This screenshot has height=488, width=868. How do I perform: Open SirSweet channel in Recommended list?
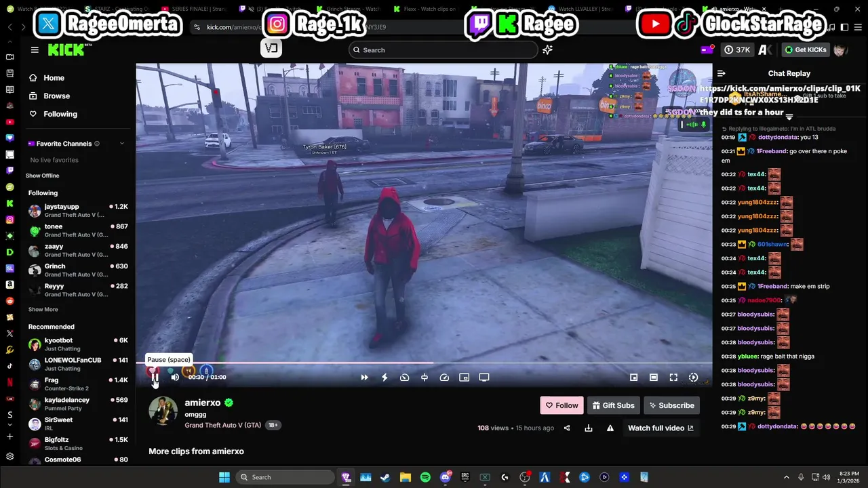[78, 424]
